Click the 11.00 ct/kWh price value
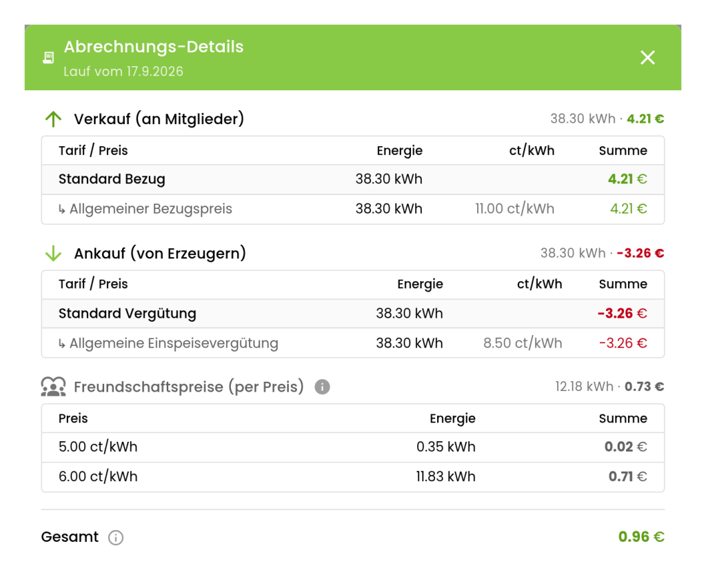This screenshot has height=588, width=706. pos(514,209)
